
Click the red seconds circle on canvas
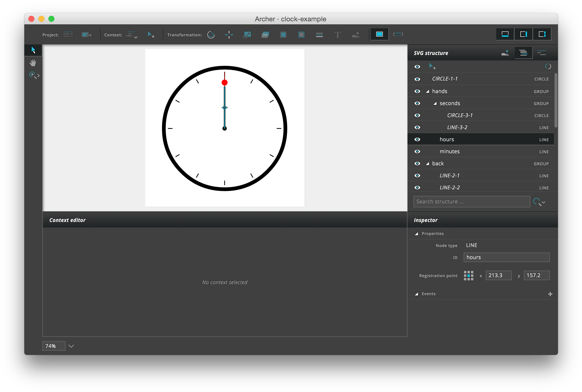click(x=225, y=83)
